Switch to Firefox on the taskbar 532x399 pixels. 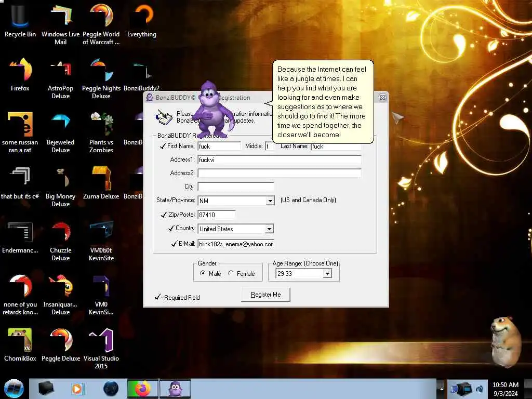[143, 389]
